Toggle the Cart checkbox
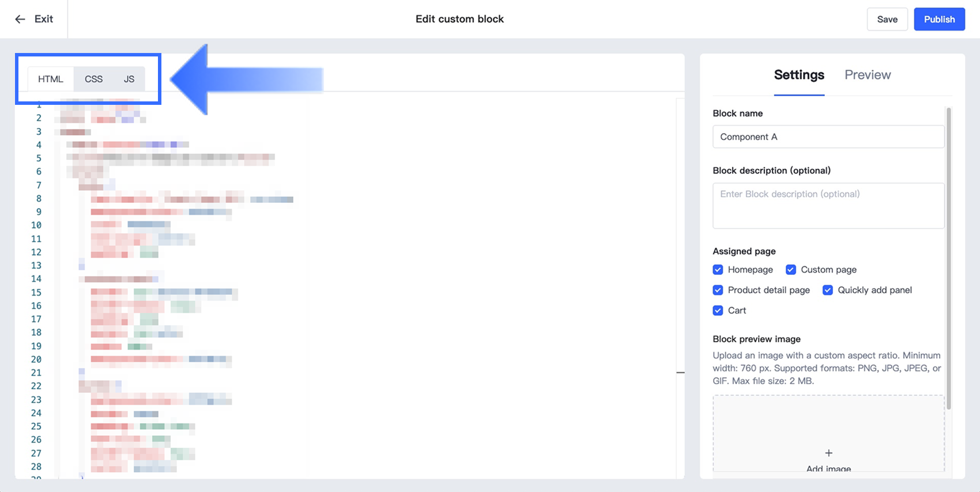Image resolution: width=980 pixels, height=492 pixels. (x=718, y=311)
